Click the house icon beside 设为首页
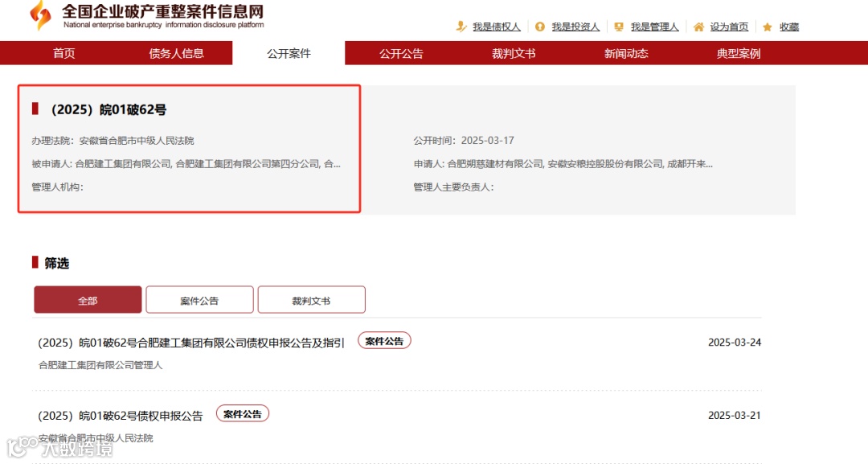Image resolution: width=868 pixels, height=464 pixels. pyautogui.click(x=698, y=27)
